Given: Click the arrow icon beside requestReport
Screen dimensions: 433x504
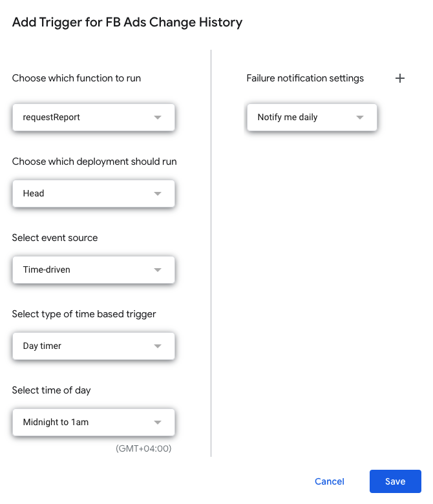Looking at the screenshot, I should tap(158, 118).
